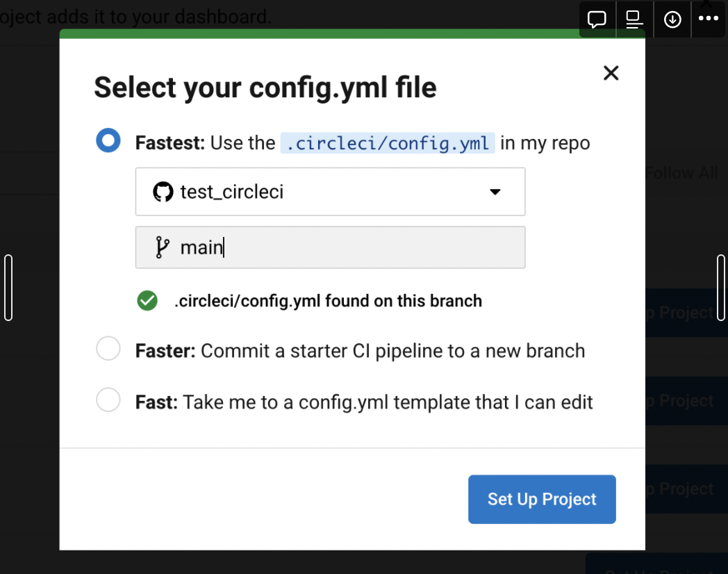Screen dimensions: 728x574
Task: Click the GitHub logo beside test_circleci
Action: 163,192
